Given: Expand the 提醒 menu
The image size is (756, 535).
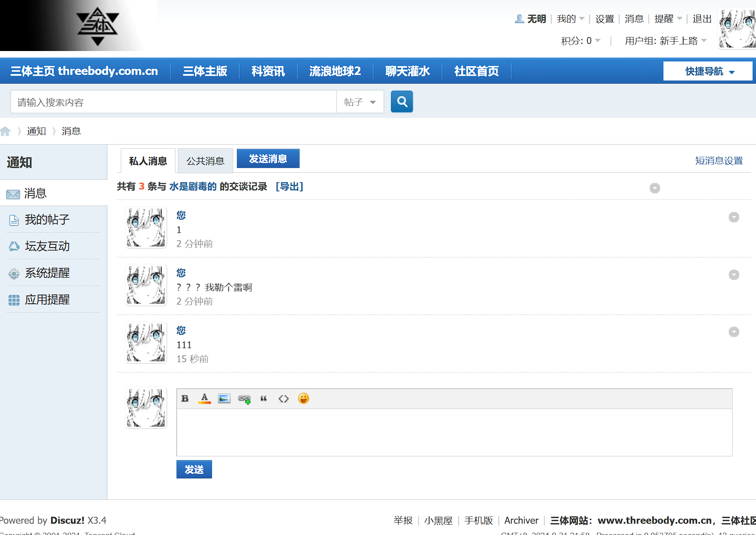Looking at the screenshot, I should click(668, 19).
